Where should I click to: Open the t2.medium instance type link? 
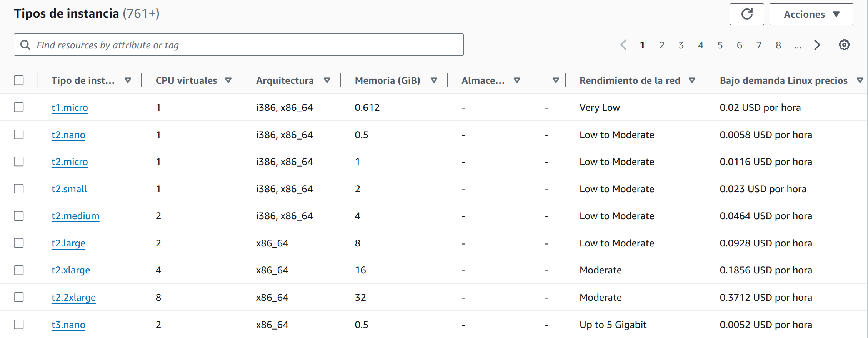75,216
